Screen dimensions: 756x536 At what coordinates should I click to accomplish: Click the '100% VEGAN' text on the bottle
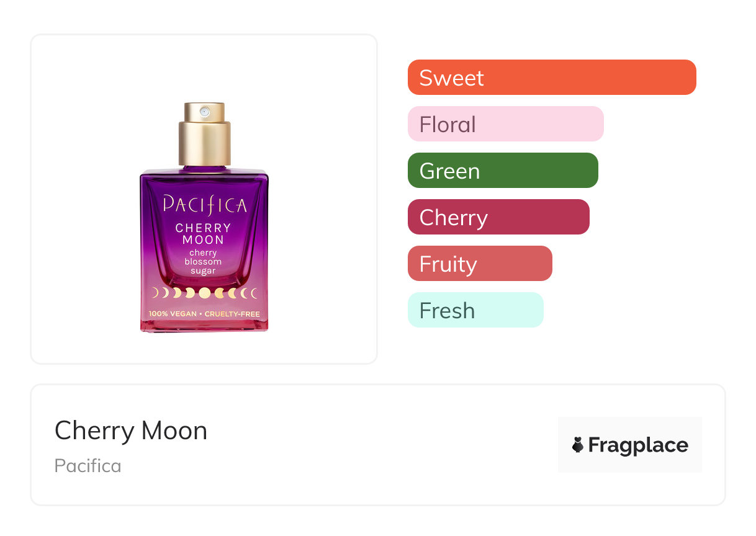(x=173, y=314)
